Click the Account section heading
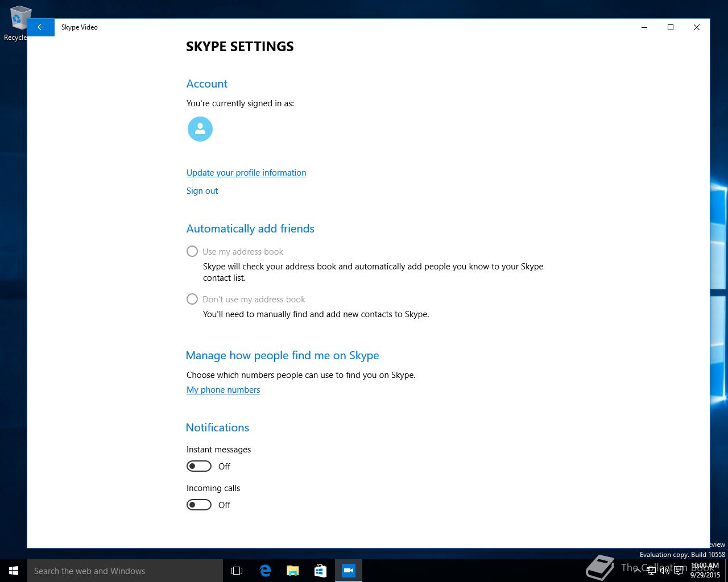This screenshot has width=728, height=582. [207, 84]
